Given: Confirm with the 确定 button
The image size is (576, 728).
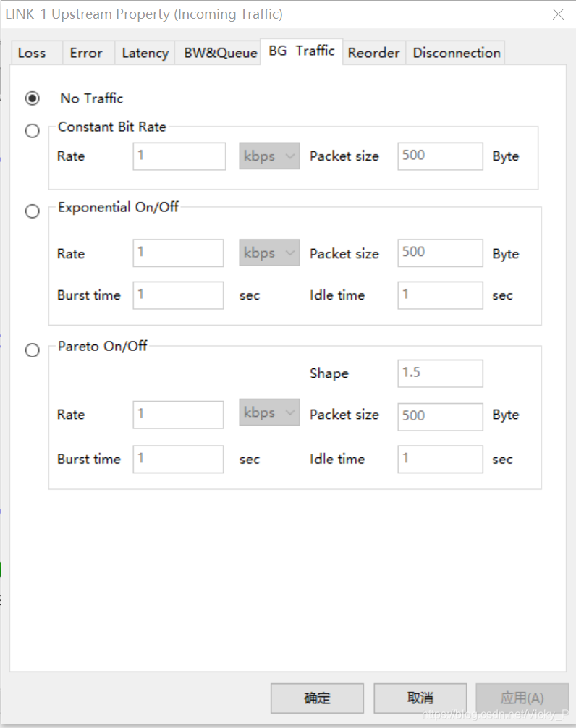Looking at the screenshot, I should pos(318,698).
